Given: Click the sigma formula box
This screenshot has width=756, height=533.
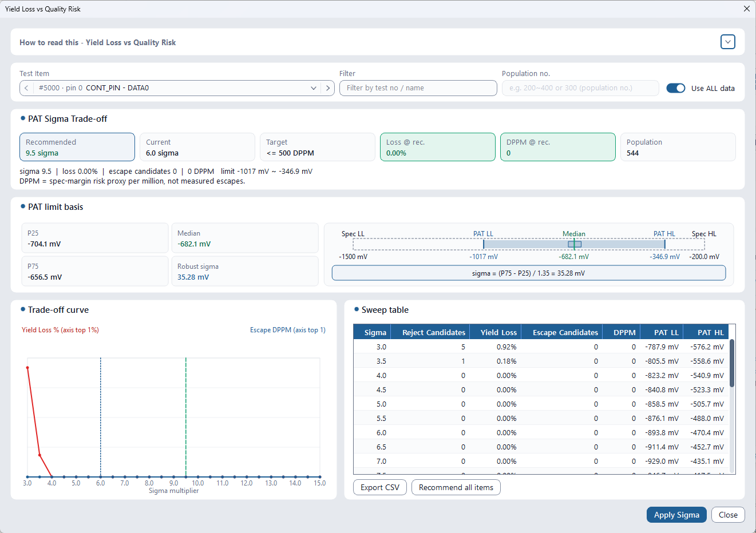Looking at the screenshot, I should [529, 273].
